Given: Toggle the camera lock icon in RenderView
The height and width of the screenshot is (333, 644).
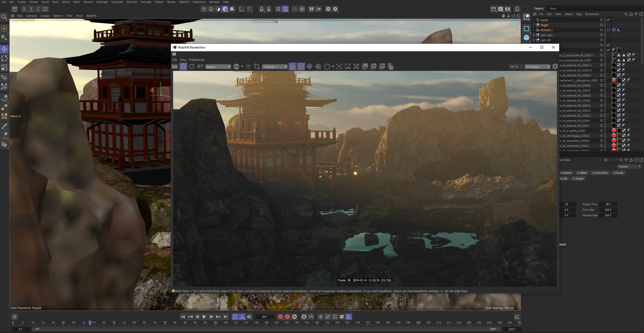Looking at the screenshot, I should [x=292, y=66].
